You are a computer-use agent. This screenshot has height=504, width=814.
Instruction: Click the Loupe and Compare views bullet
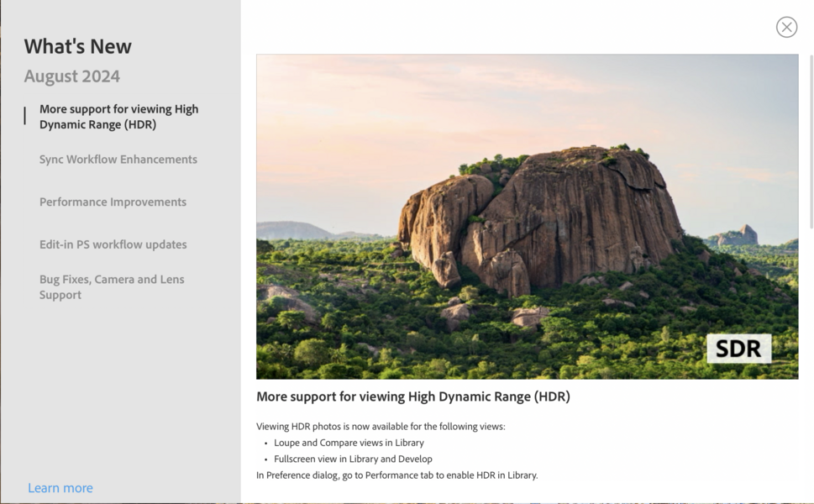click(x=349, y=443)
